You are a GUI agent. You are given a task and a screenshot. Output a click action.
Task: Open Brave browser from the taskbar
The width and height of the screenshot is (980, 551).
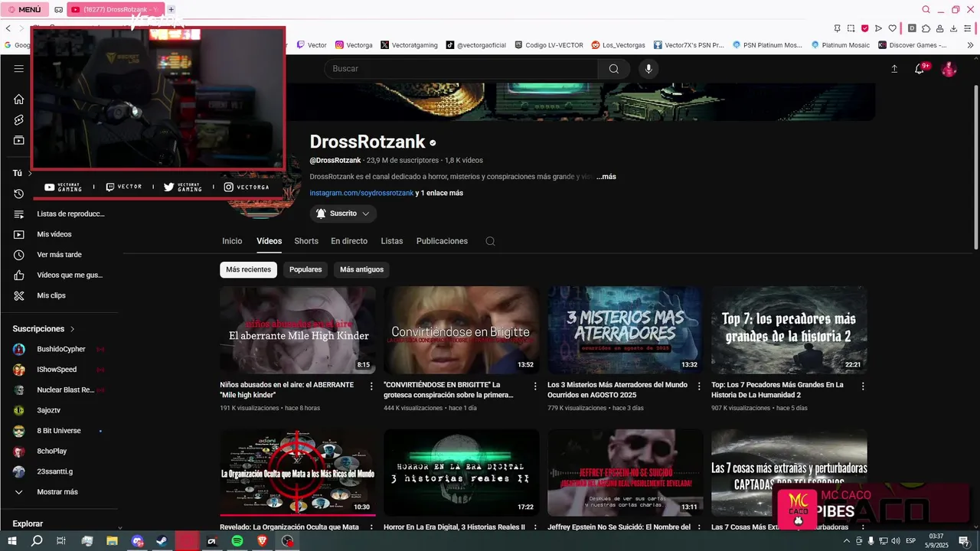point(263,541)
